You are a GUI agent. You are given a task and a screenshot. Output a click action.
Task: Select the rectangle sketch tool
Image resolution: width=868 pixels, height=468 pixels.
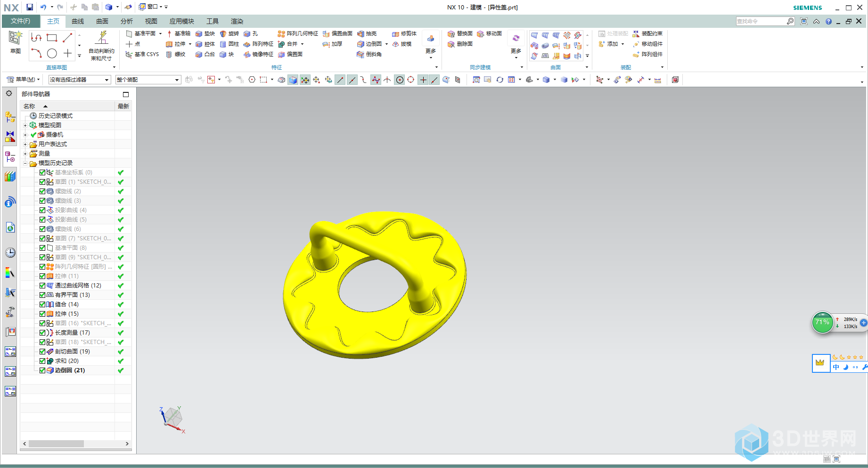pos(52,38)
